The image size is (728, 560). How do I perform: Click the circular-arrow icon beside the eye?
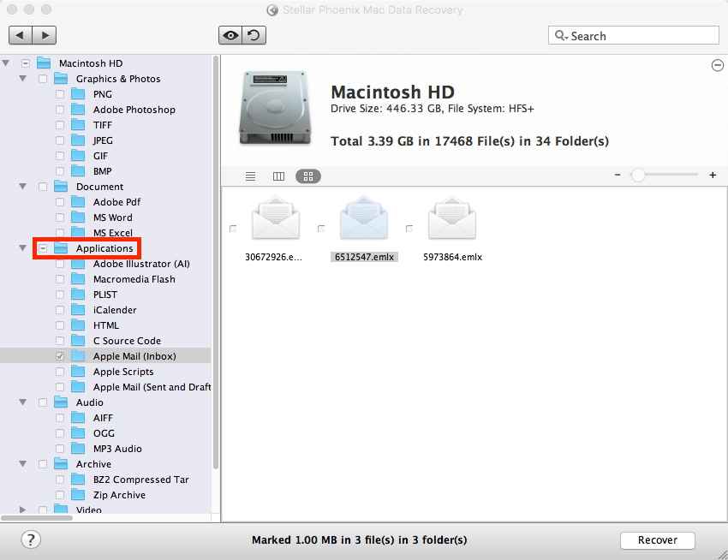(254, 35)
